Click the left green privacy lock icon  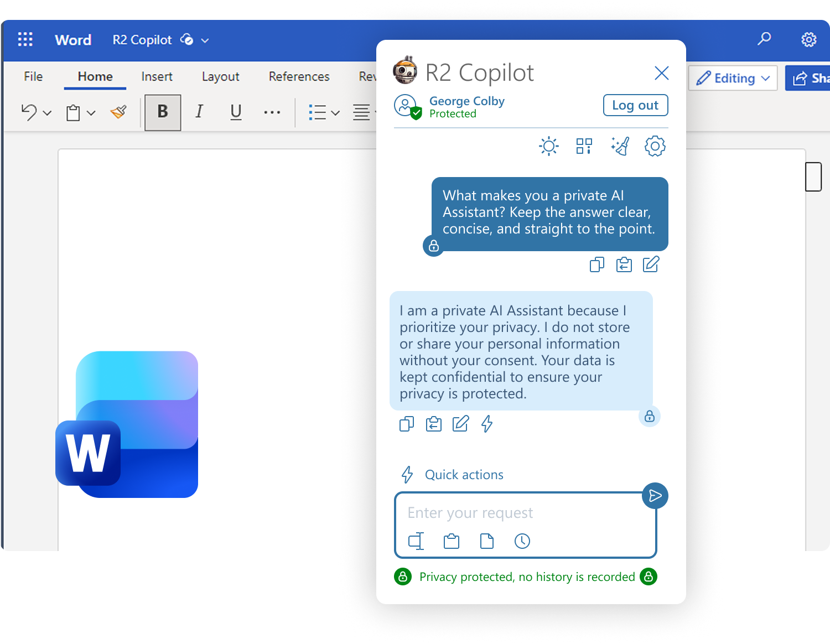[x=403, y=577]
